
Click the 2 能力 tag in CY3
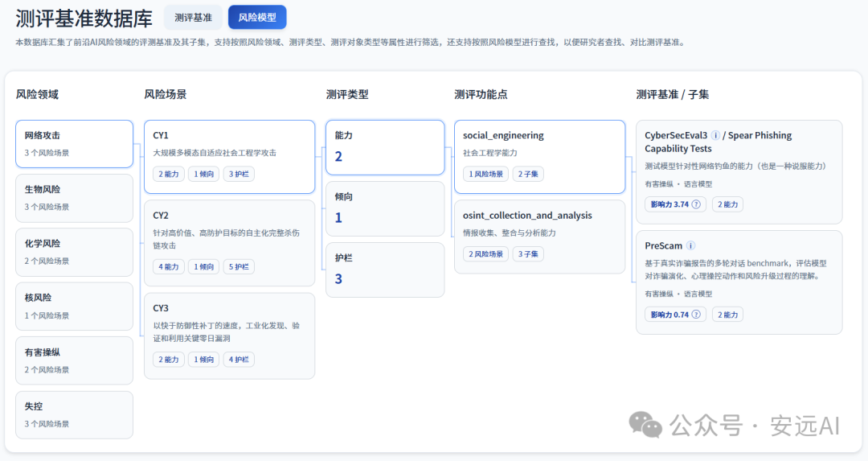click(x=169, y=360)
